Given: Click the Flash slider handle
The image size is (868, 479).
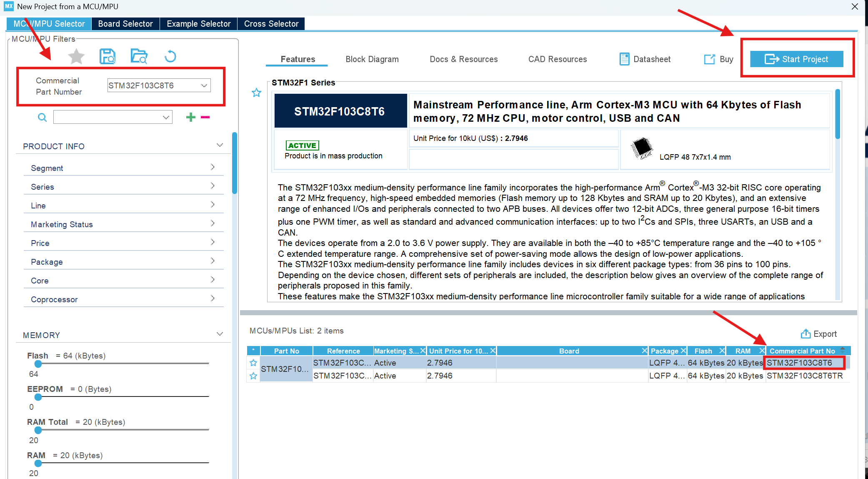Looking at the screenshot, I should [38, 364].
